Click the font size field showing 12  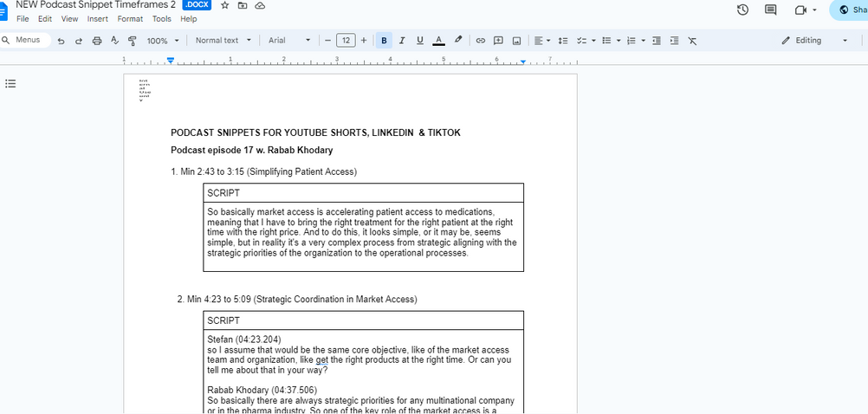(x=346, y=41)
